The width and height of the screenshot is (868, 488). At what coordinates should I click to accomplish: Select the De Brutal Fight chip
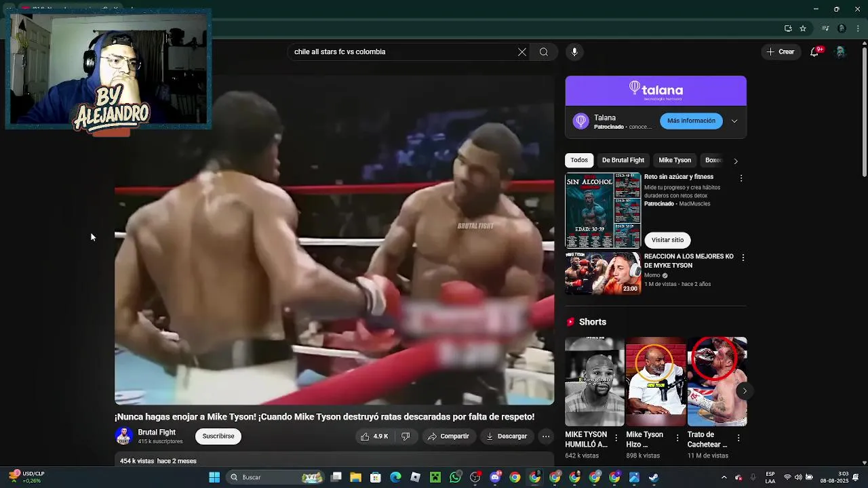click(623, 160)
